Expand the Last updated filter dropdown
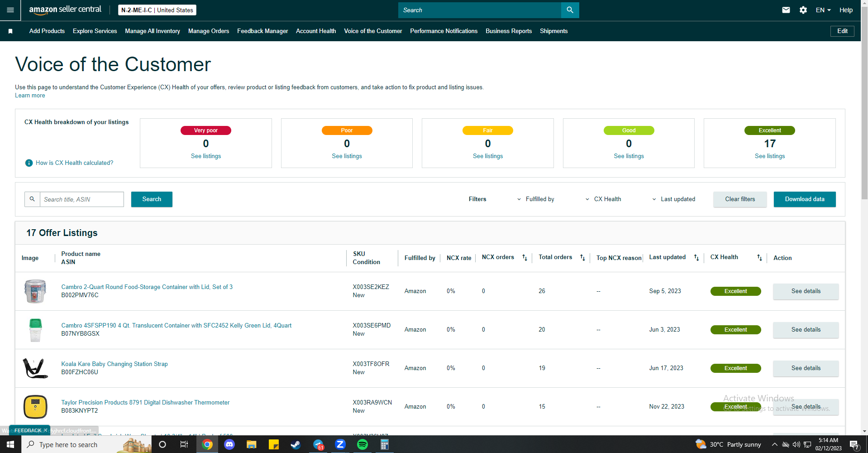Viewport: 868px width, 453px height. (673, 199)
